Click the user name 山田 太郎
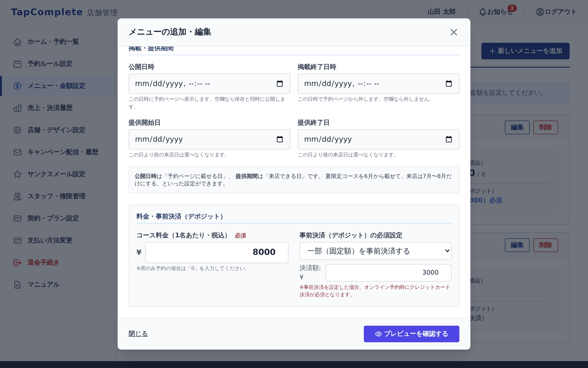Viewport: 588px width, 368px height. click(x=441, y=12)
